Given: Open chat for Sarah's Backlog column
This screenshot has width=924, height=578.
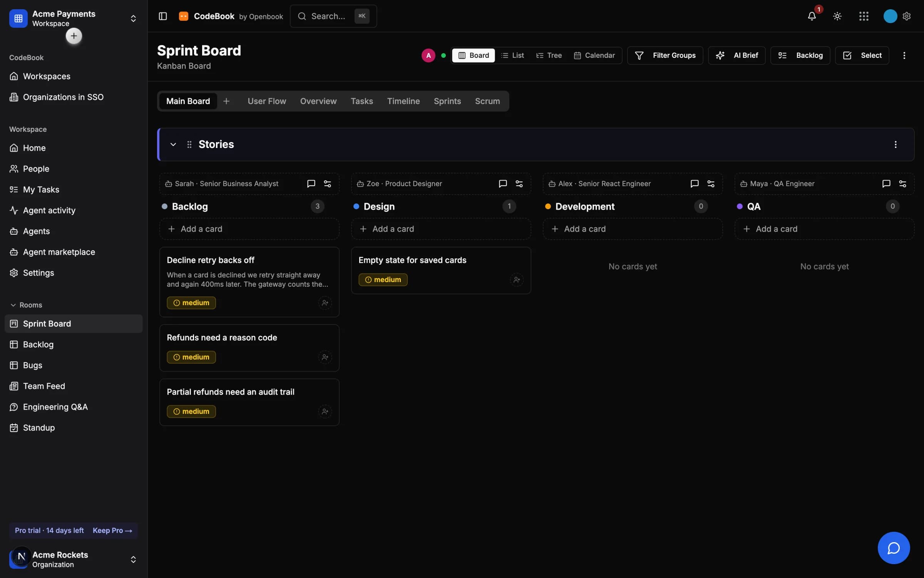Looking at the screenshot, I should coord(311,184).
